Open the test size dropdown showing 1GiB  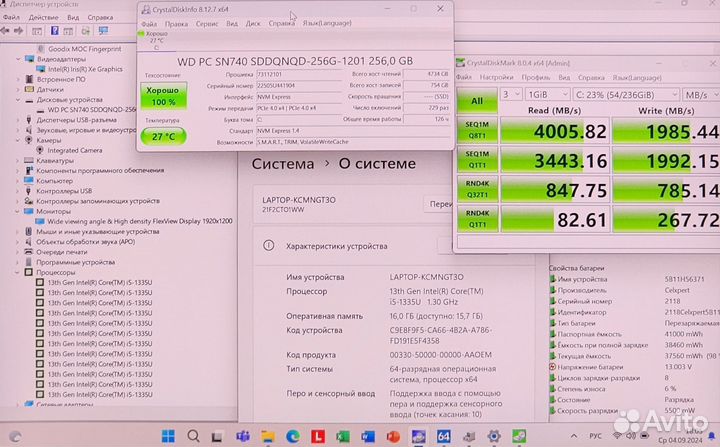(547, 95)
